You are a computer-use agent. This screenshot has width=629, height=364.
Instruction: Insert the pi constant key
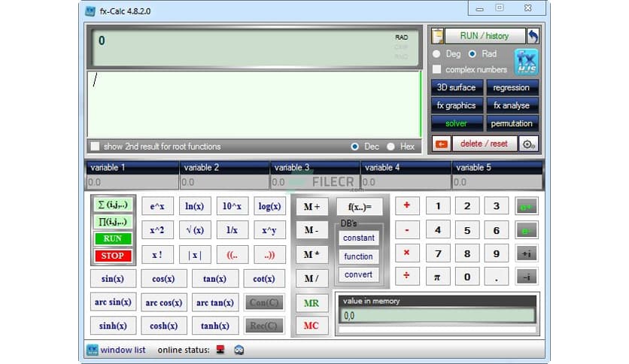pos(437,277)
